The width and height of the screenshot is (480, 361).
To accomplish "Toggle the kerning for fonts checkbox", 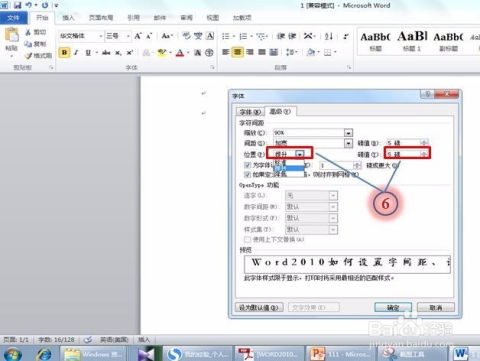I will 247,165.
